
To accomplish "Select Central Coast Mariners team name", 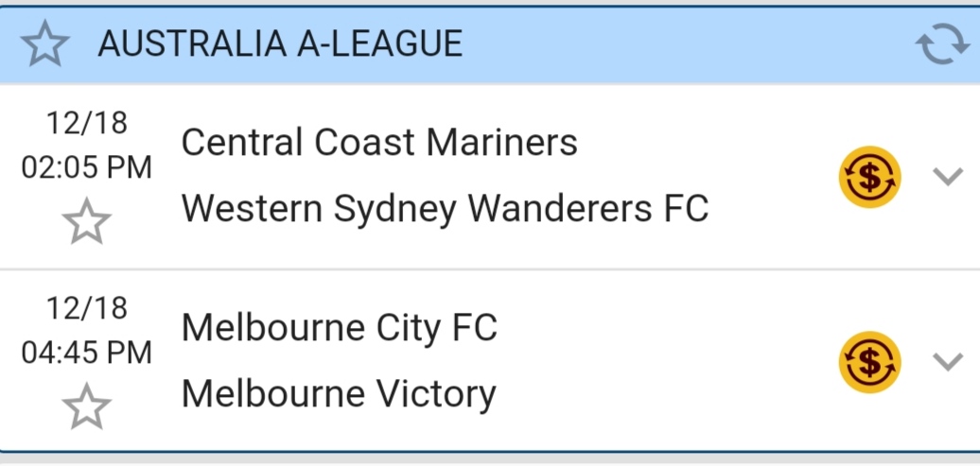I will coord(378,143).
